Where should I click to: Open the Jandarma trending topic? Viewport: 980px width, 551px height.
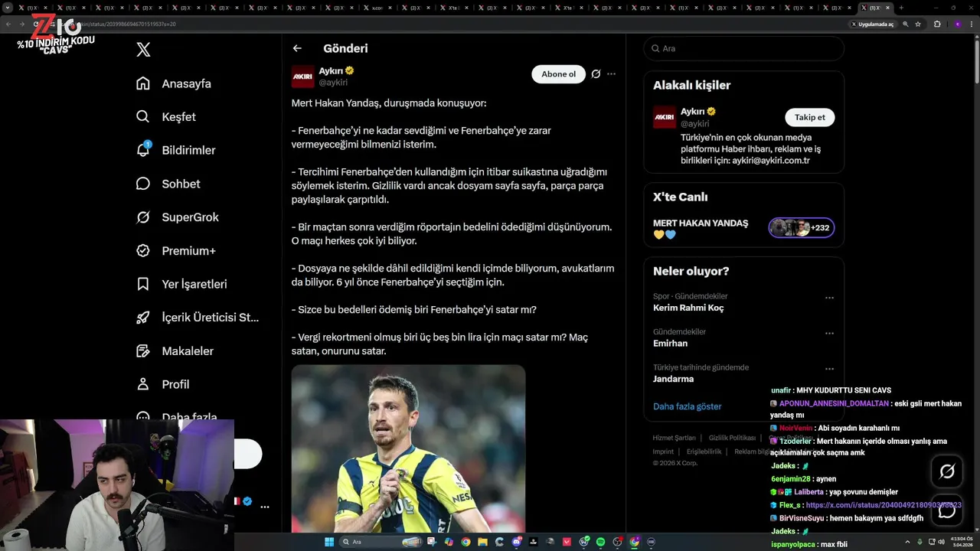(673, 379)
